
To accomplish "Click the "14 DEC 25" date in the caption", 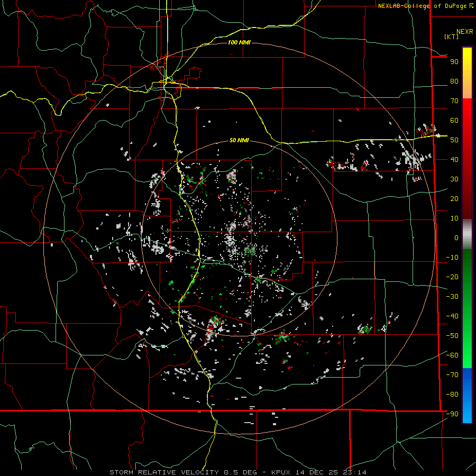I will point(317,472).
